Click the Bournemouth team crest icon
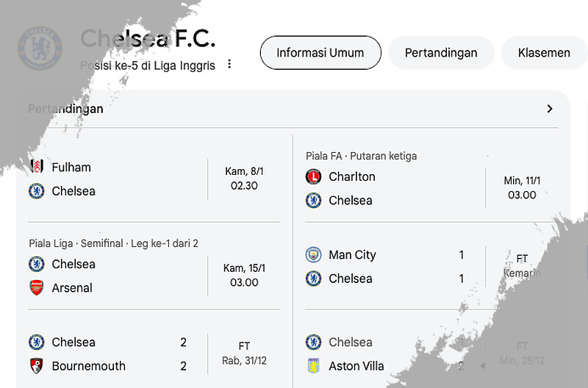The height and width of the screenshot is (388, 588). (x=36, y=365)
